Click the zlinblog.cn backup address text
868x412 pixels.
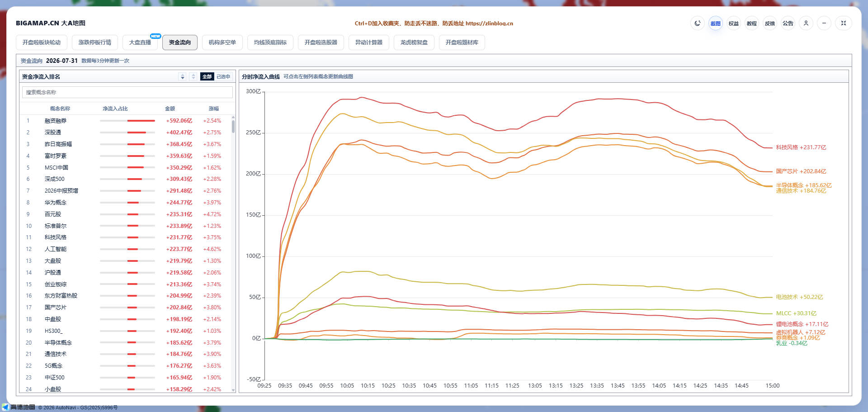489,24
